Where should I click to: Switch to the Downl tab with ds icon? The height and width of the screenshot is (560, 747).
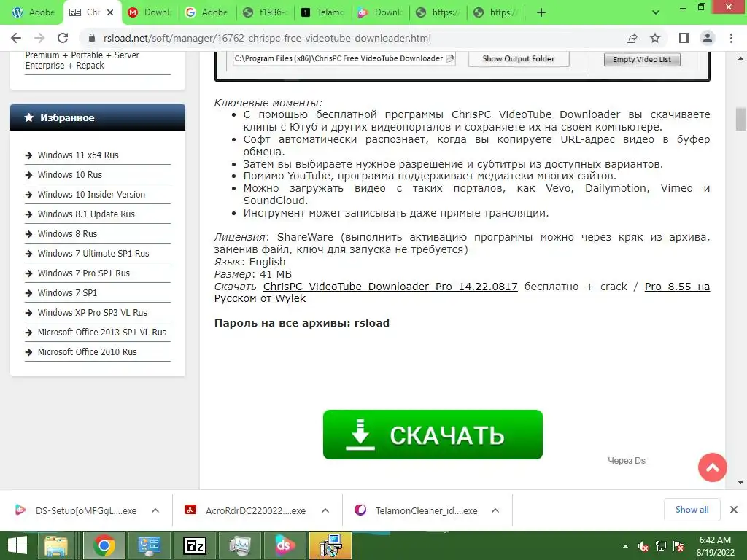pos(380,12)
